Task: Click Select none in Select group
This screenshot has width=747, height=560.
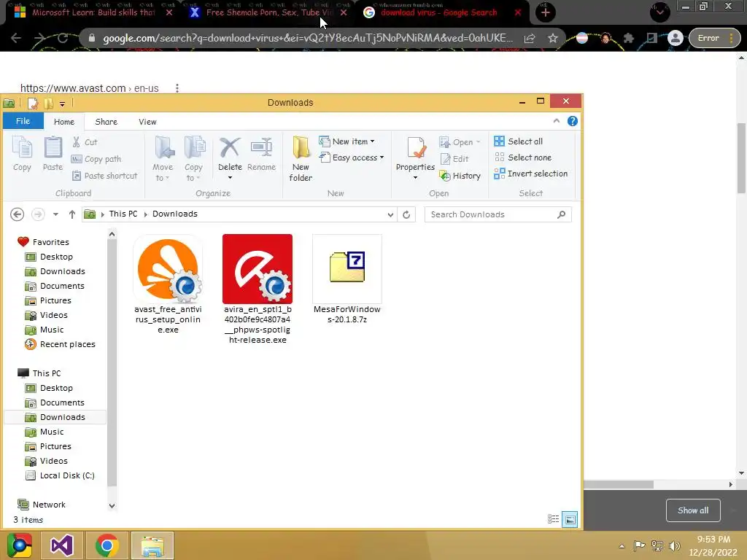Action: (x=523, y=157)
